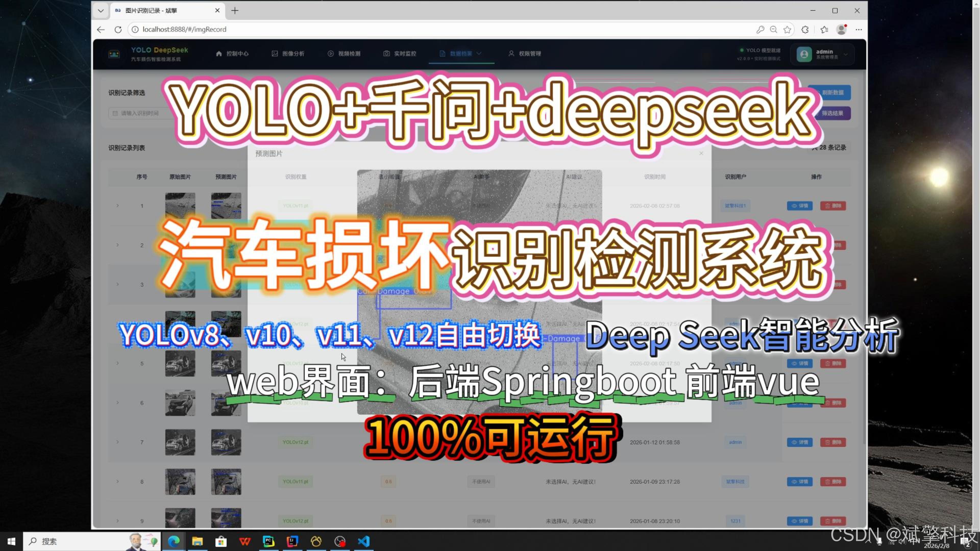
Task: Click the back navigation arrow
Action: coord(101,30)
